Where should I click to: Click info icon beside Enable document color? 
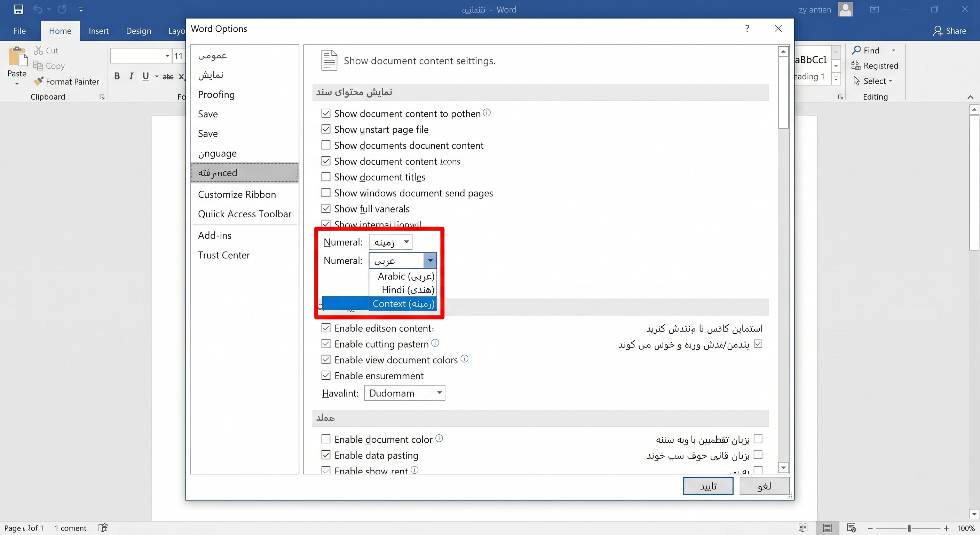pos(439,438)
